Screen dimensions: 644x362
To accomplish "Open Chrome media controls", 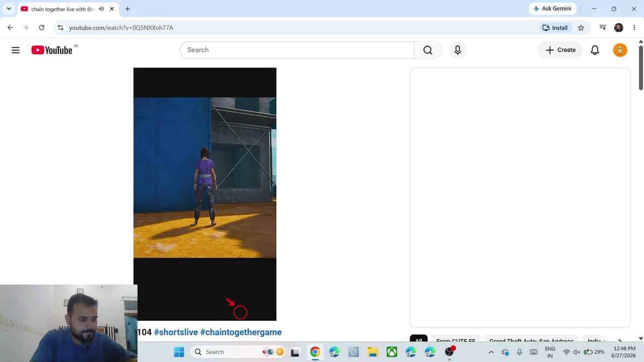I will click(602, 28).
